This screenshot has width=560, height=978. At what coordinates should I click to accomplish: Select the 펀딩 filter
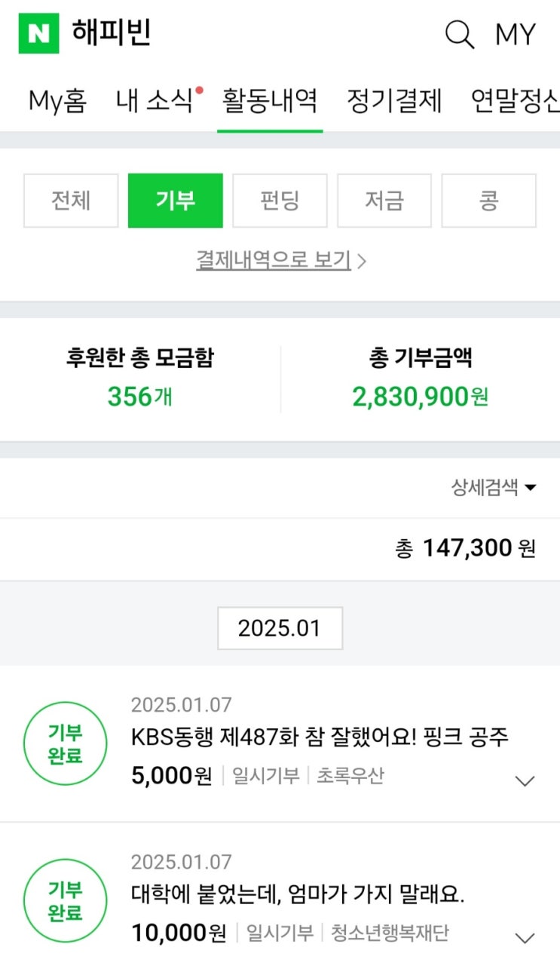tap(280, 201)
